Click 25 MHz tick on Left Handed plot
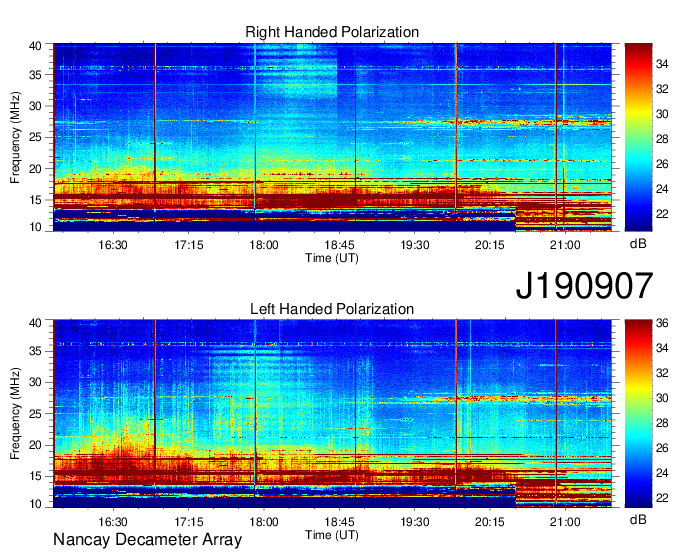The width and height of the screenshot is (680, 552). pos(35,414)
